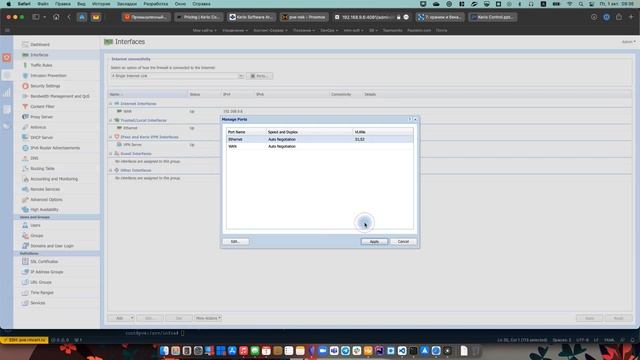Open the Security Settings section

tap(45, 86)
